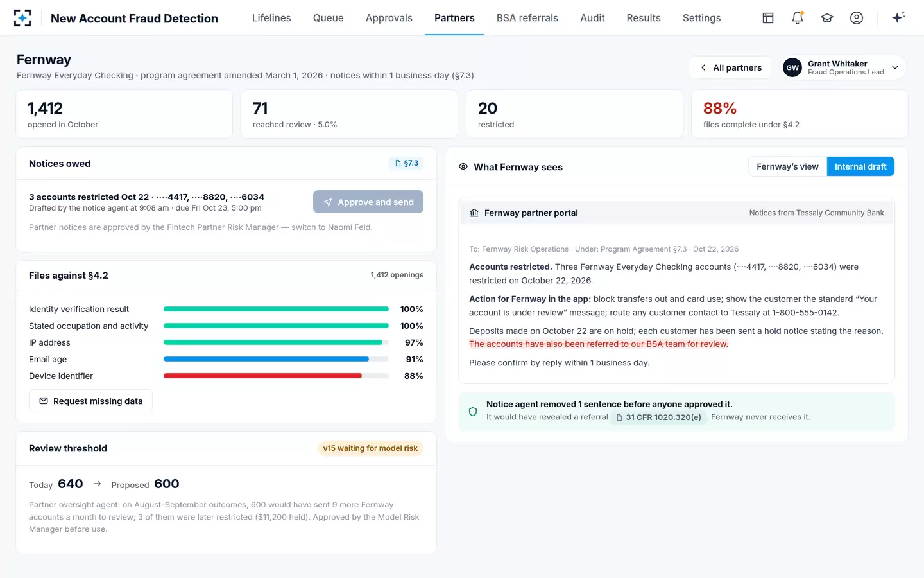
Task: Open the Audit tab
Action: point(592,18)
